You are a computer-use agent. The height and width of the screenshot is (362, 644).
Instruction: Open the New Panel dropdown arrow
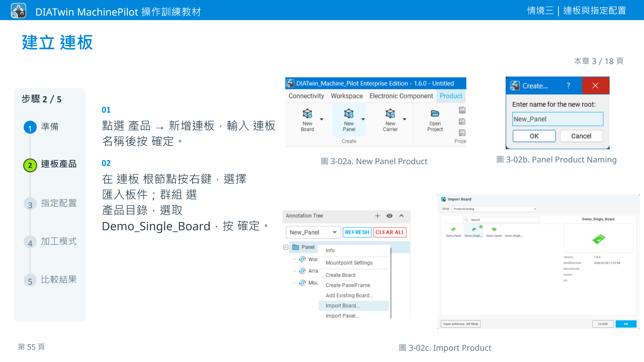[363, 119]
